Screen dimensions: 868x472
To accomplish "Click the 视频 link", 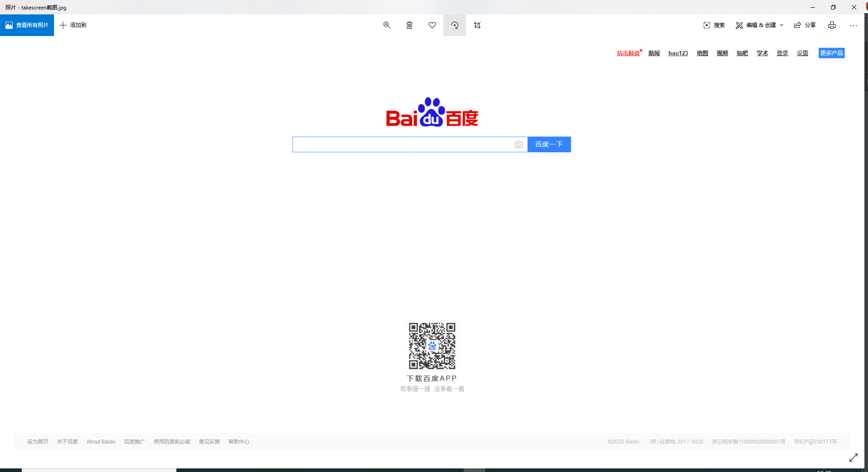I will [723, 53].
